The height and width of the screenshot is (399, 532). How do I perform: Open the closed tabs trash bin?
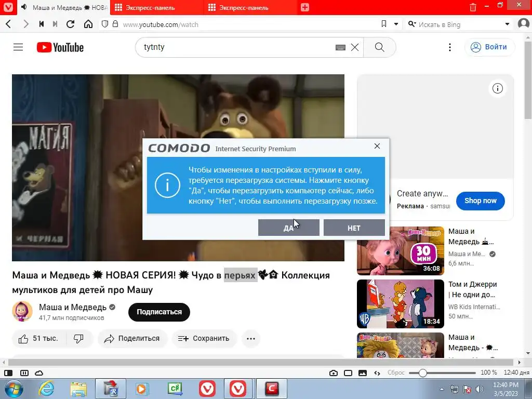pyautogui.click(x=473, y=7)
